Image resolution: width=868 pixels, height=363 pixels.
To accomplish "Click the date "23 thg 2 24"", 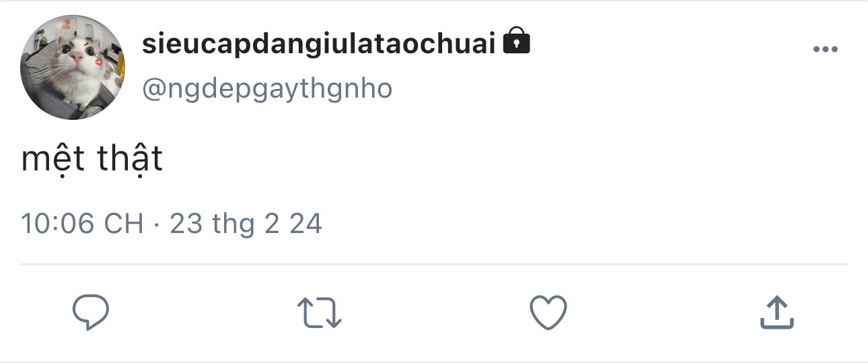I will 246,224.
